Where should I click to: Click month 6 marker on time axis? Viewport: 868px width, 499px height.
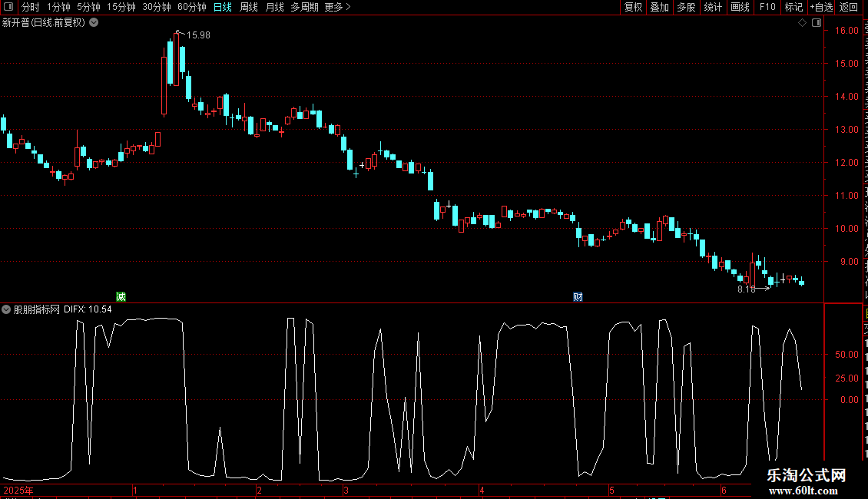[724, 490]
